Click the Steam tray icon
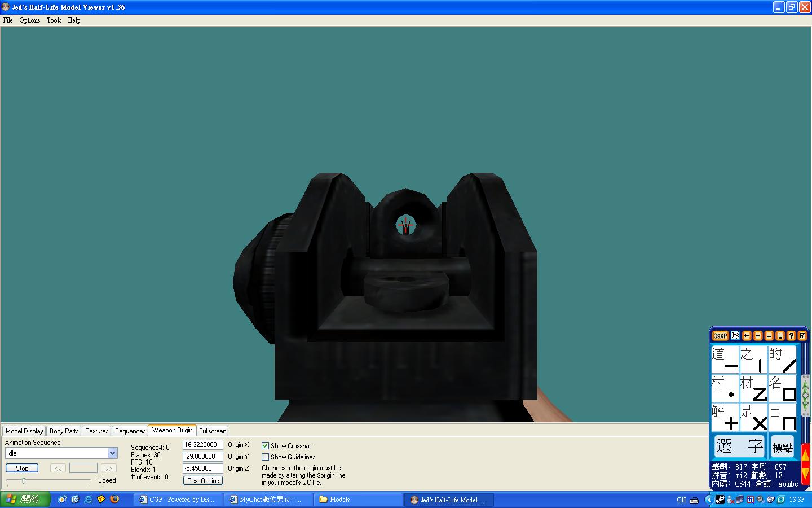Viewport: 812px width, 508px height. [720, 500]
